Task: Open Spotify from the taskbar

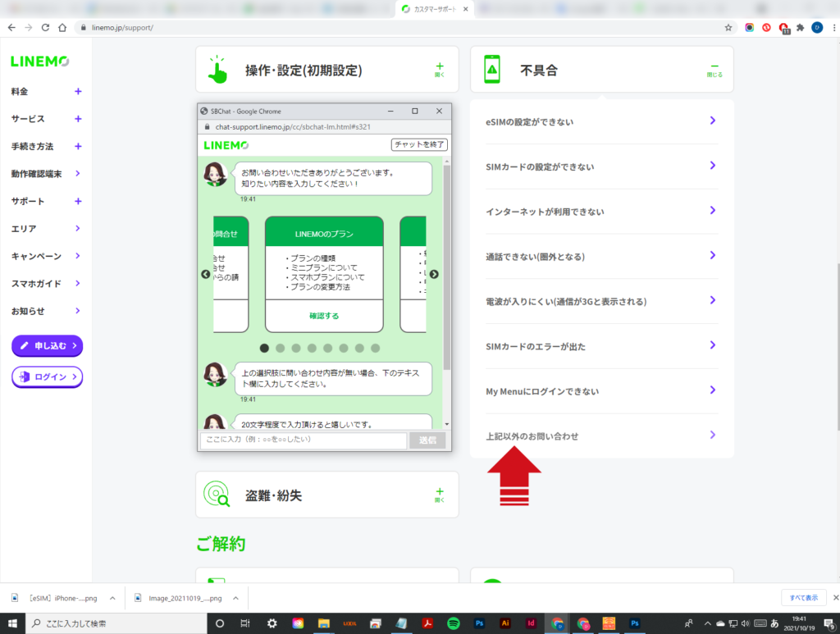Action: 453,623
